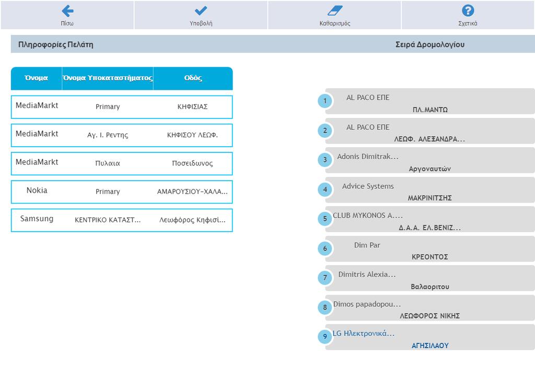Click the Καθαρισμός eraser icon
The width and height of the screenshot is (535, 392).
click(335, 10)
